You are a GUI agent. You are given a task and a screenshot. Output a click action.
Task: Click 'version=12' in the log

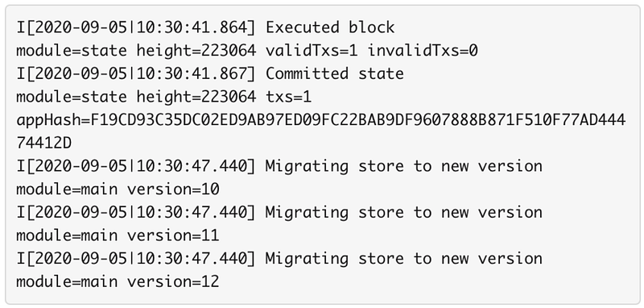tap(173, 281)
